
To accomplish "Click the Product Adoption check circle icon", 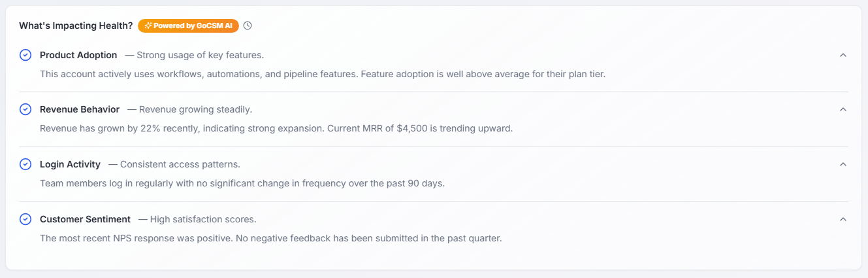I will coord(25,55).
